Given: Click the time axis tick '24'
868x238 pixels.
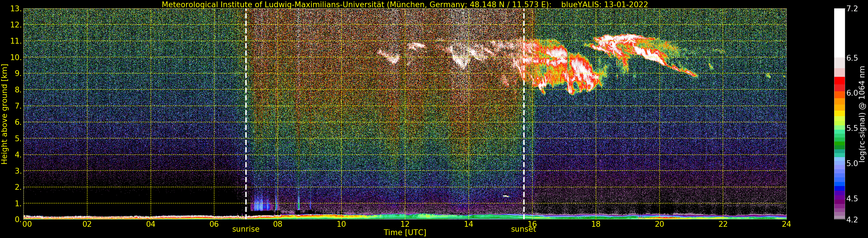Looking at the screenshot, I should 786,224.
